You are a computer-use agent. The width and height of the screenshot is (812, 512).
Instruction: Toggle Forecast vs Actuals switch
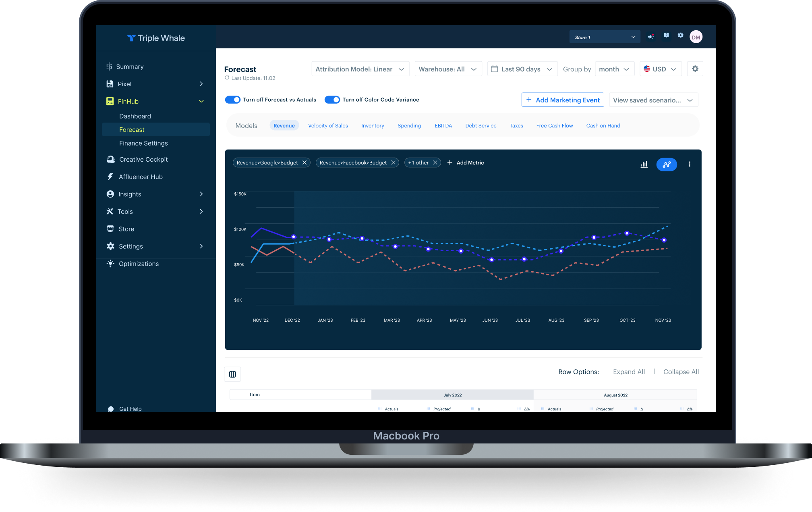(233, 100)
